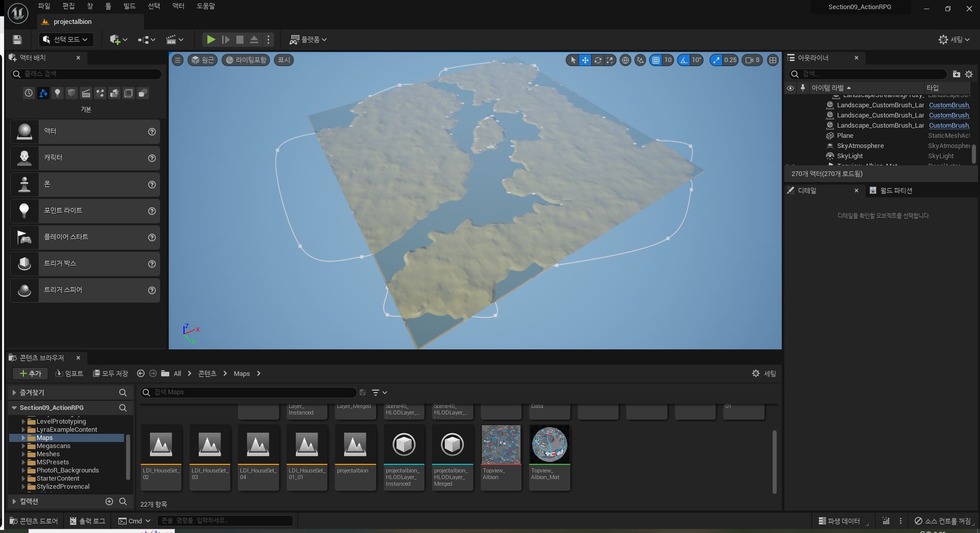Screen dimensions: 980x533
Task: Open viewport layout options grid icon
Action: (773, 60)
